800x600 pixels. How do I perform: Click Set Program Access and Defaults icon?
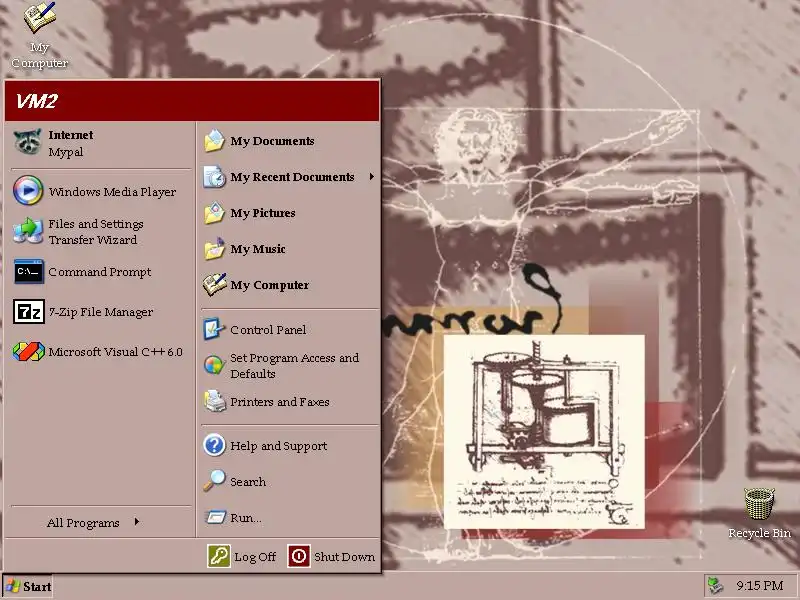pos(214,365)
